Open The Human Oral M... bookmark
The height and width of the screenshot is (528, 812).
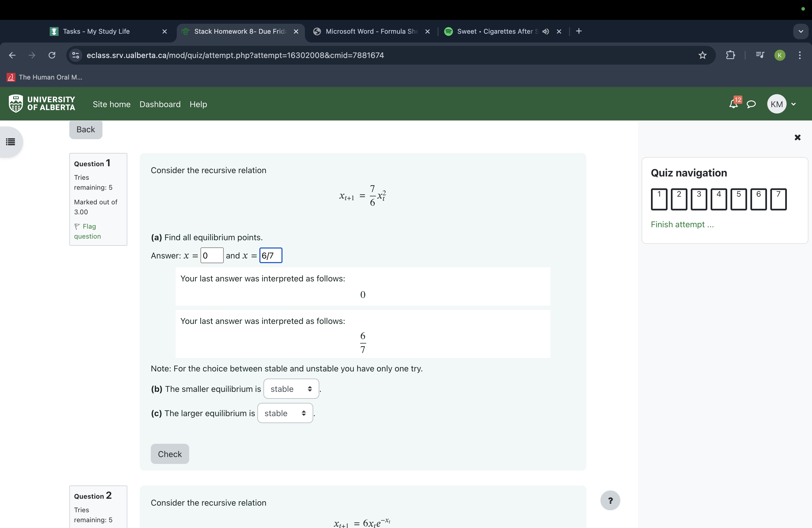45,77
